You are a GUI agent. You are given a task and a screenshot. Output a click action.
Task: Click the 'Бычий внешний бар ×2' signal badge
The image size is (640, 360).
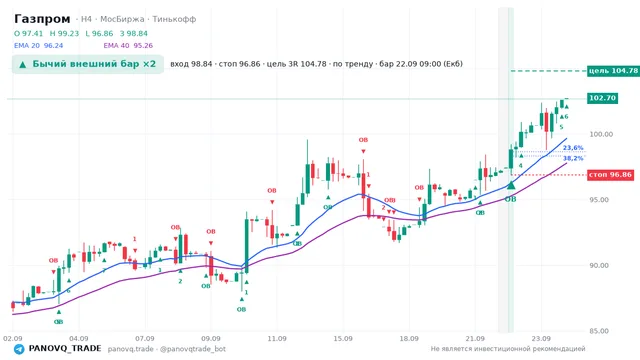click(88, 64)
